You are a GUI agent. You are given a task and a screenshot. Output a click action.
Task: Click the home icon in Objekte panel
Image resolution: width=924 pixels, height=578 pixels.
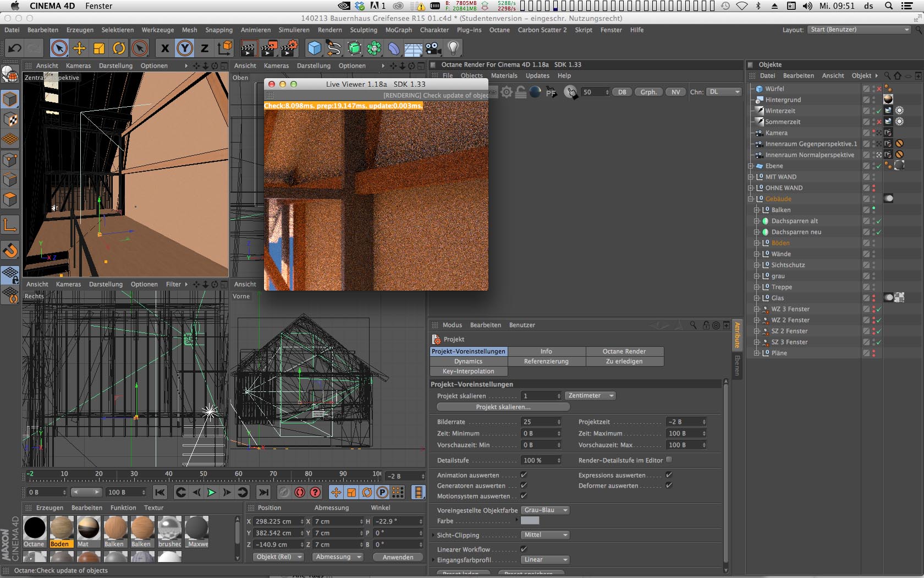pos(898,75)
